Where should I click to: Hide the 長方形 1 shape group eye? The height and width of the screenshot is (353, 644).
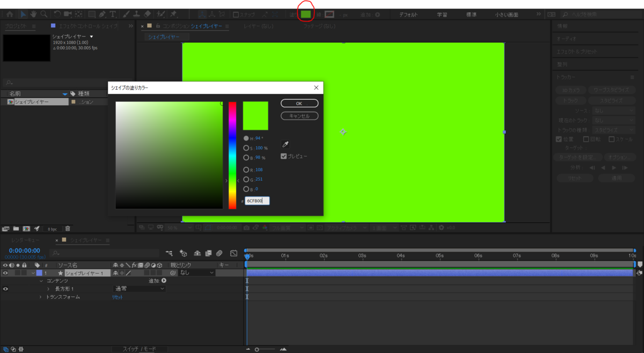point(5,289)
